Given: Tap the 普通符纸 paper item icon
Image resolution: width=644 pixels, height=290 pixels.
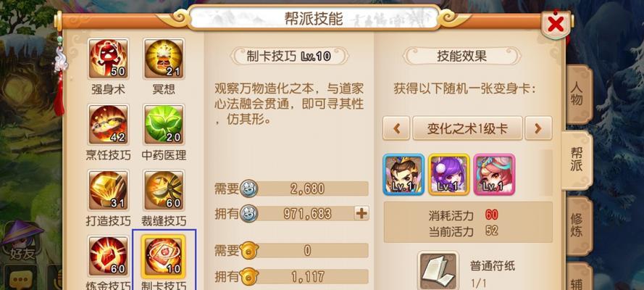Looking at the screenshot, I should (438, 271).
